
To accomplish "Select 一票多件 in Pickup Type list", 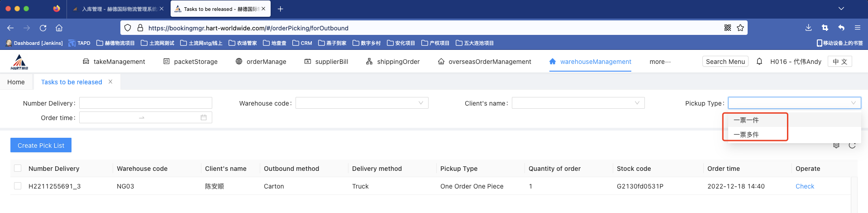I will 746,135.
